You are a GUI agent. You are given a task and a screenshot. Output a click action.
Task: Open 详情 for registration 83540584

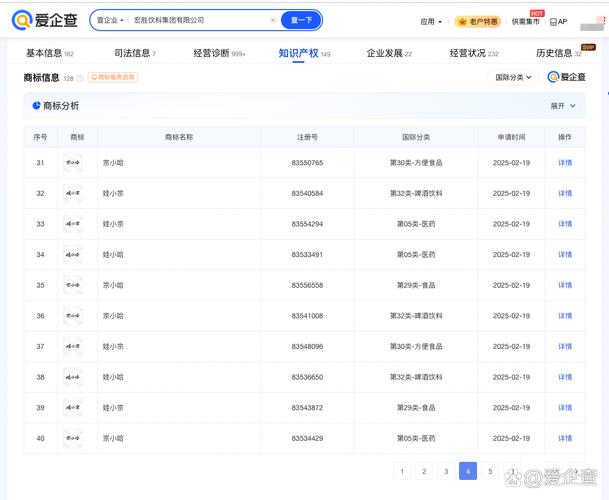[565, 193]
